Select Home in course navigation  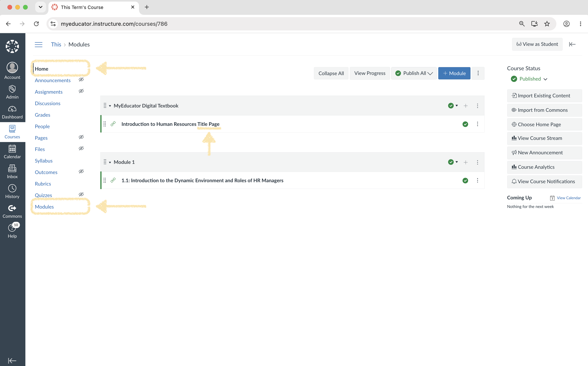pos(41,69)
